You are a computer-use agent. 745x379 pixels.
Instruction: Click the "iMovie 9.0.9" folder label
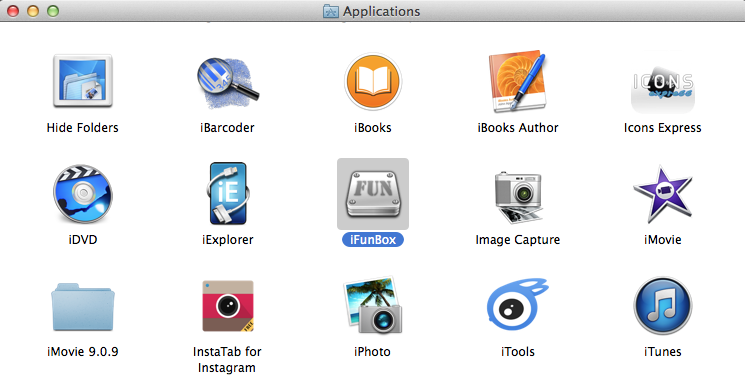click(x=83, y=352)
